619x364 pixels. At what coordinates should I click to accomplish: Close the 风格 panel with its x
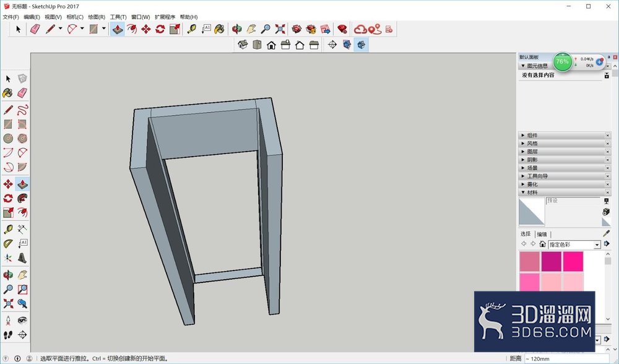click(608, 144)
